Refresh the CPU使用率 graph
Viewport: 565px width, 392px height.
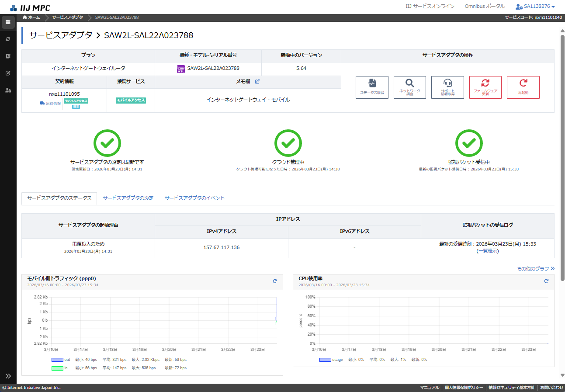point(546,281)
